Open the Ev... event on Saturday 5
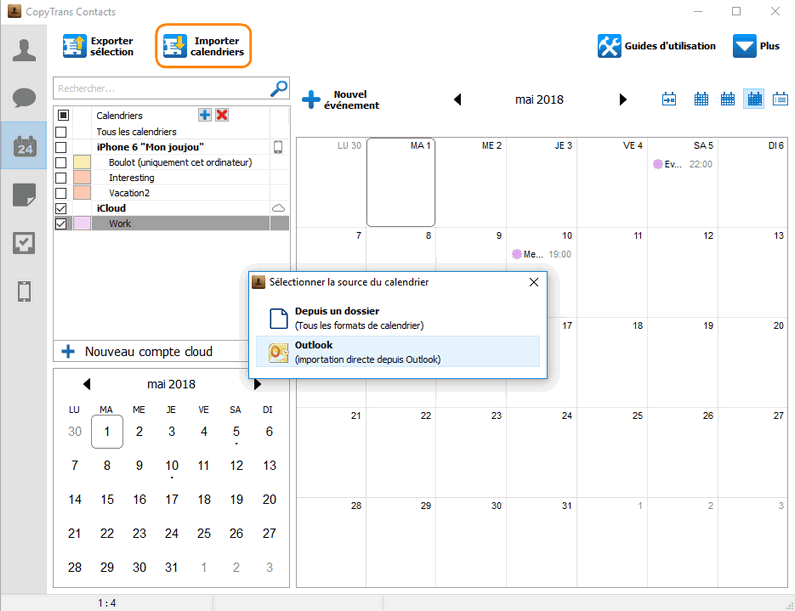 pos(682,164)
